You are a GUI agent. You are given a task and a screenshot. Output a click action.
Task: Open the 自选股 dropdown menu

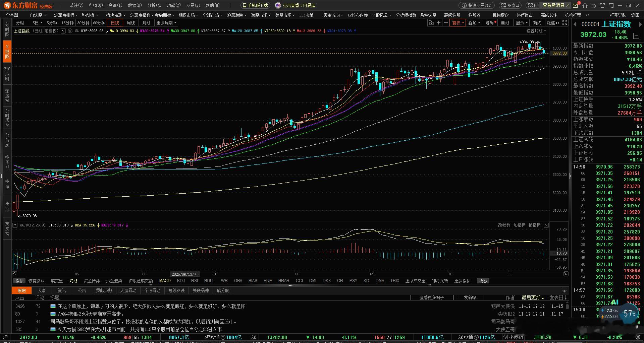38,15
